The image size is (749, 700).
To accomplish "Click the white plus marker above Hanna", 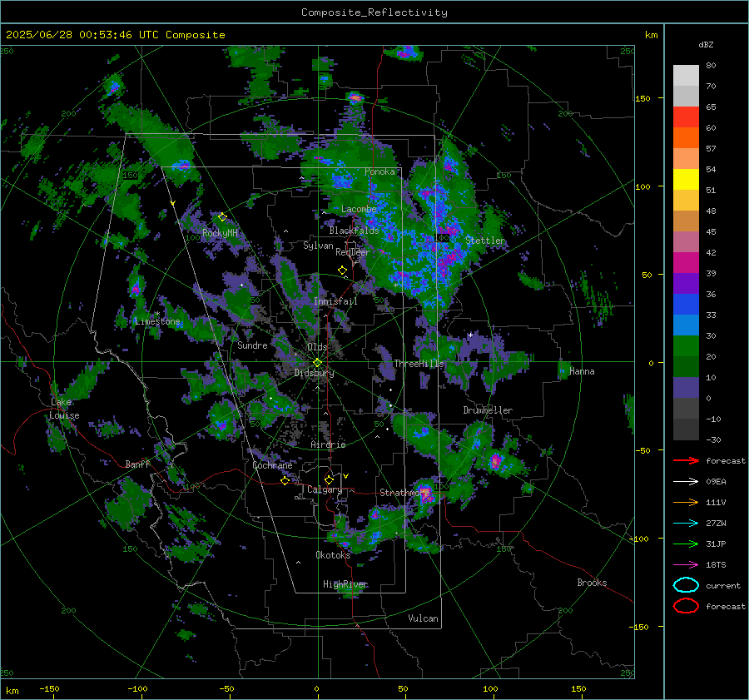I will point(470,335).
